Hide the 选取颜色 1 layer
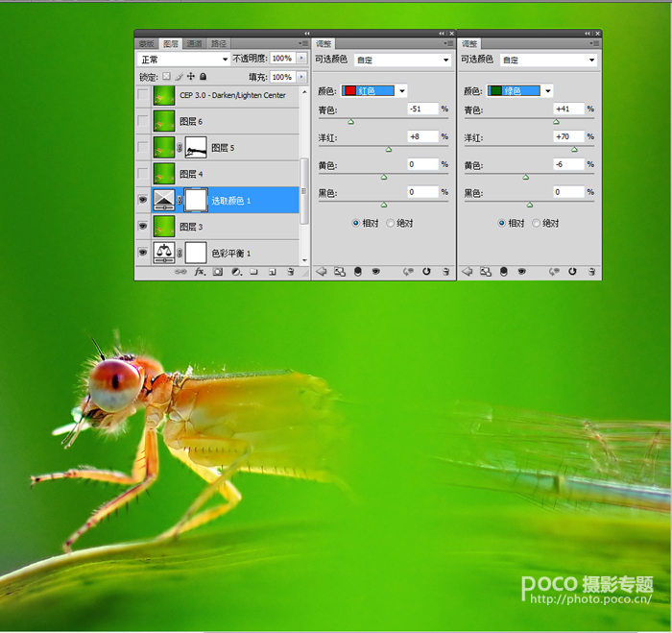The image size is (672, 633). tap(143, 200)
